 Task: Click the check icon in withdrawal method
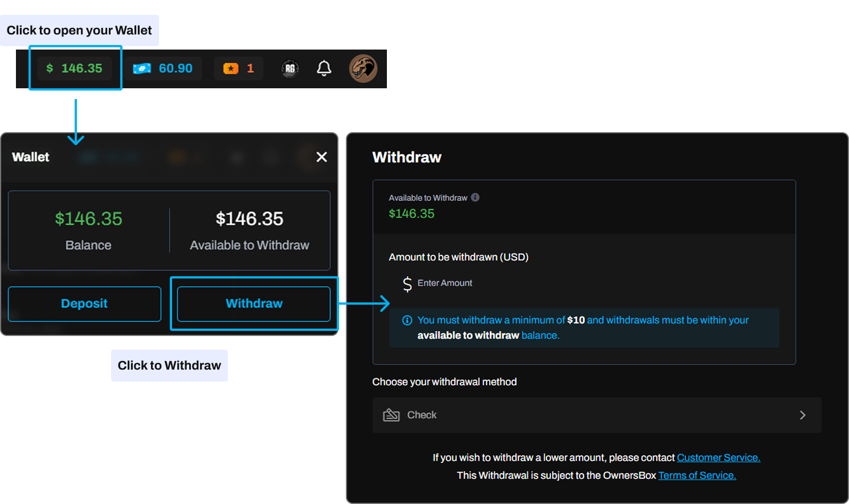pos(391,415)
